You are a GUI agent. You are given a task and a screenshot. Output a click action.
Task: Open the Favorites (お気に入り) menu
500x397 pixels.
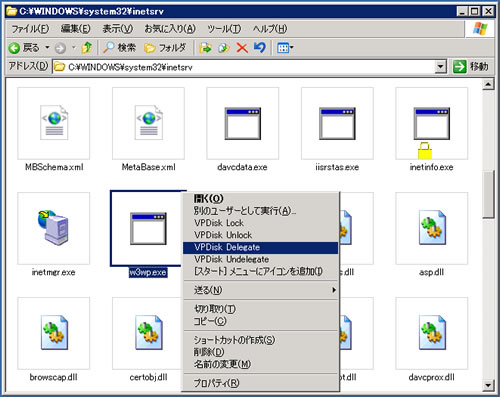170,29
